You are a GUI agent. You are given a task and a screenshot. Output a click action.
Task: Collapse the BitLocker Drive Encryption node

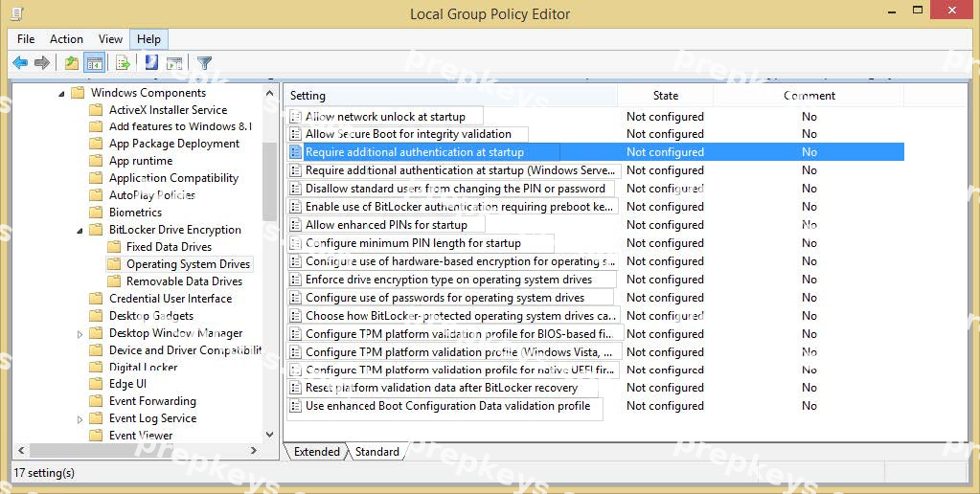80,231
